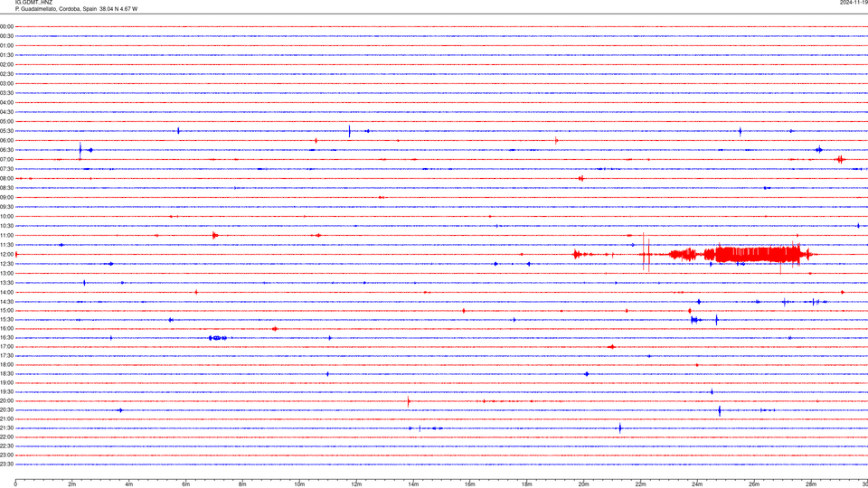
Task: Select the 11:30 row label
Action: 6,245
